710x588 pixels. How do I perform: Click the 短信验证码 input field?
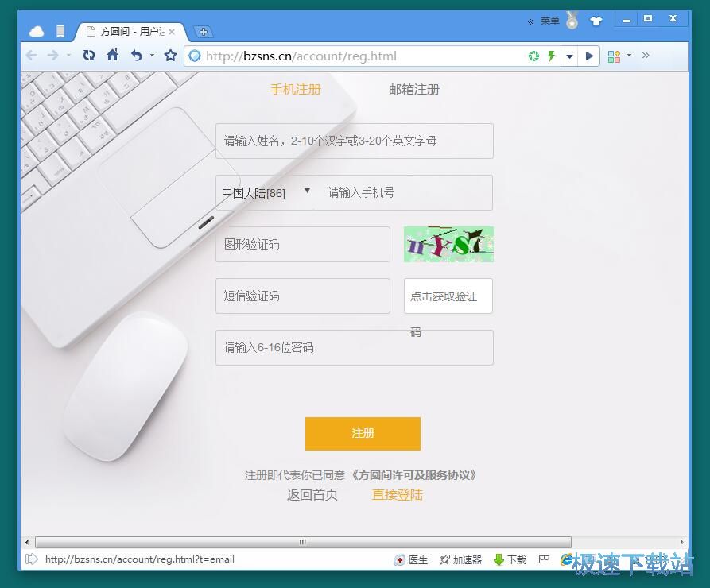[302, 296]
